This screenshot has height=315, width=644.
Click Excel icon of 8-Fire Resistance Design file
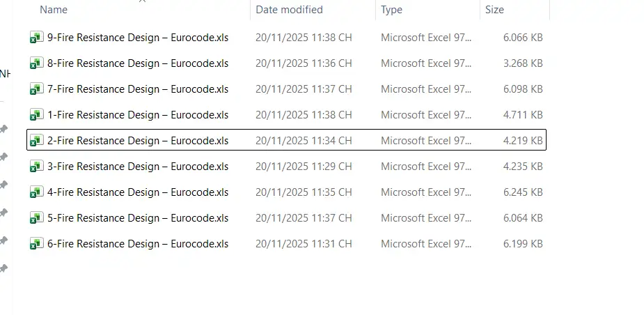[x=37, y=63]
